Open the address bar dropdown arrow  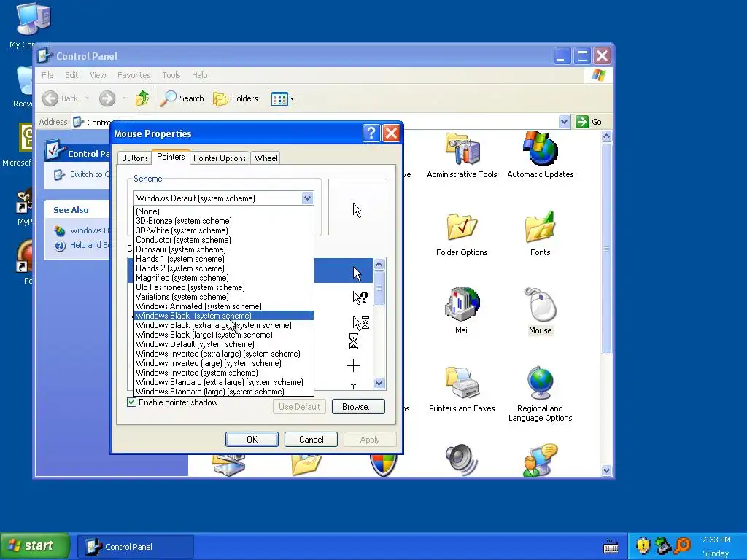(x=564, y=122)
